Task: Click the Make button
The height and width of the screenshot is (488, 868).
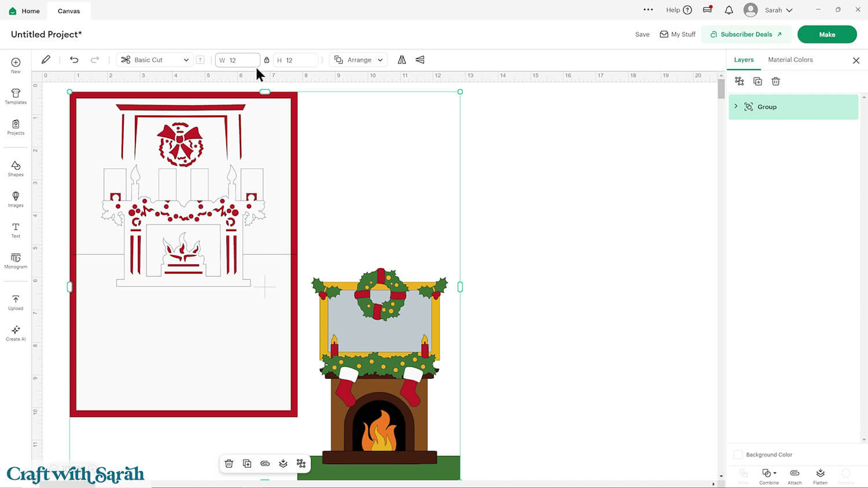Action: pyautogui.click(x=827, y=34)
